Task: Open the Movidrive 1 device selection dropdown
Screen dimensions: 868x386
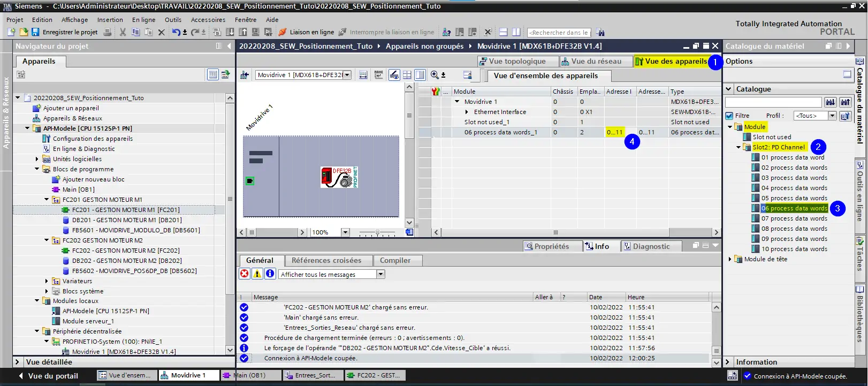Action: coord(347,75)
